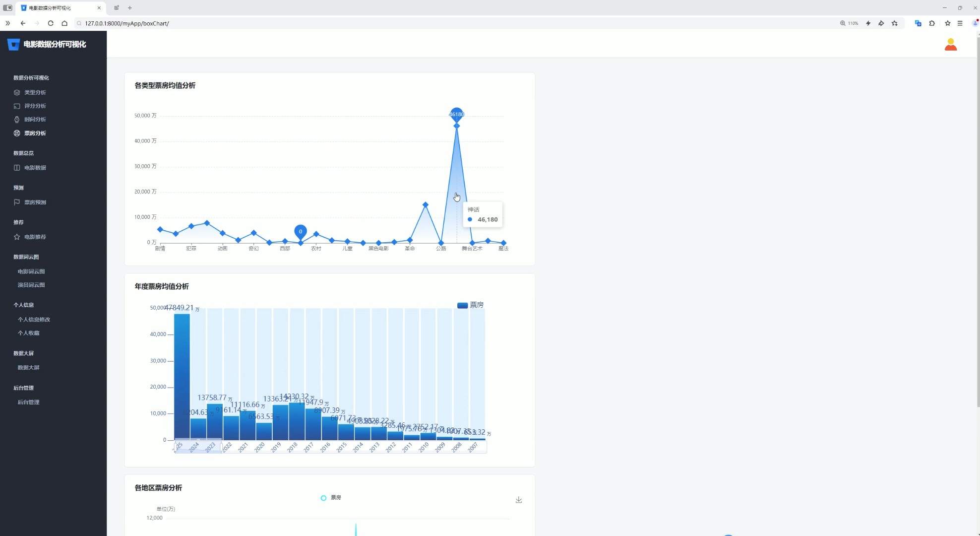Open the 演员词云图 menu item
This screenshot has width=980, height=536.
(31, 285)
